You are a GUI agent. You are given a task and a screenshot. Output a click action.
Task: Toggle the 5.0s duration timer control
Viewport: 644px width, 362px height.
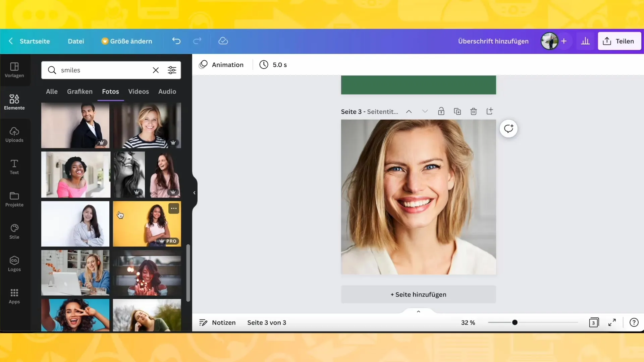point(274,65)
